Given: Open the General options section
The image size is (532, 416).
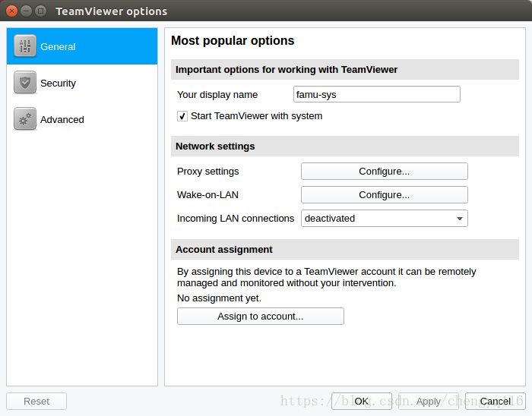Looking at the screenshot, I should pos(82,46).
